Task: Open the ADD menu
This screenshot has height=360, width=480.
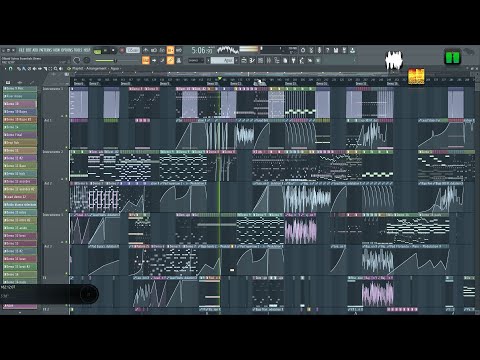Action: (x=35, y=50)
